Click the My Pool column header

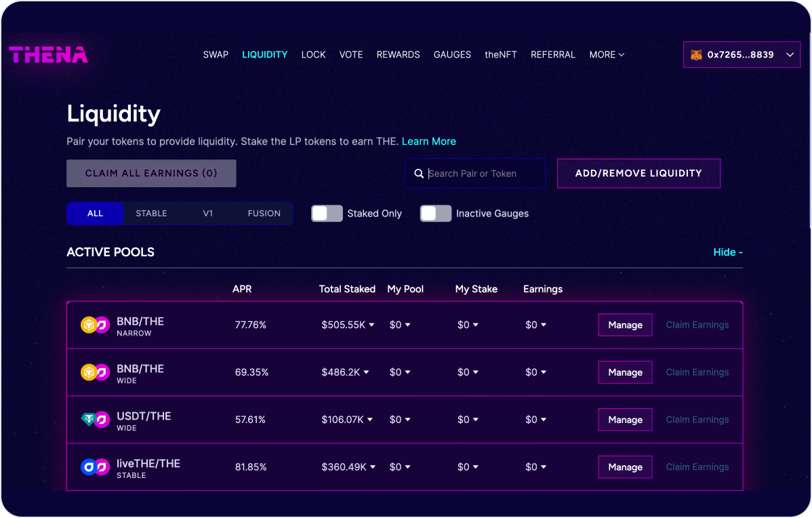tap(405, 289)
